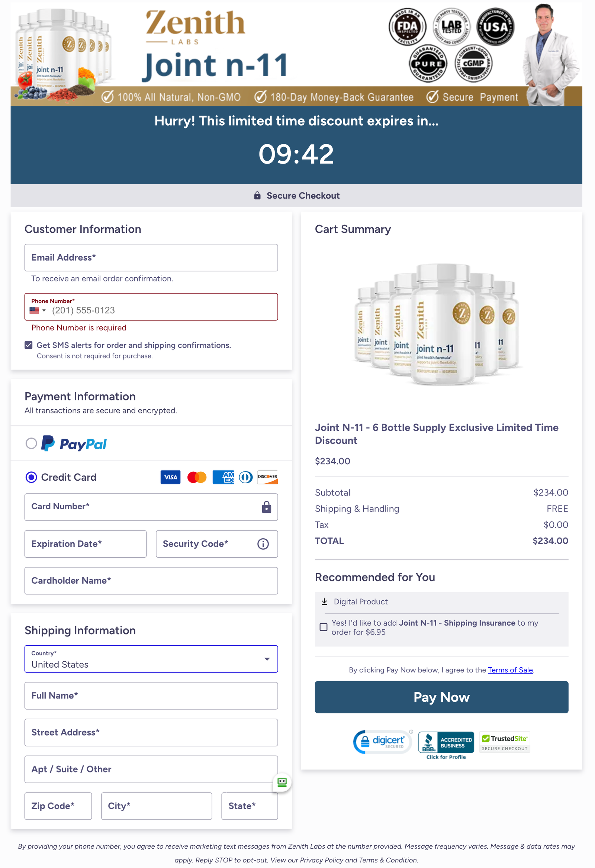Screen dimensions: 595x868
Task: Click the Visa card logo
Action: tap(170, 477)
